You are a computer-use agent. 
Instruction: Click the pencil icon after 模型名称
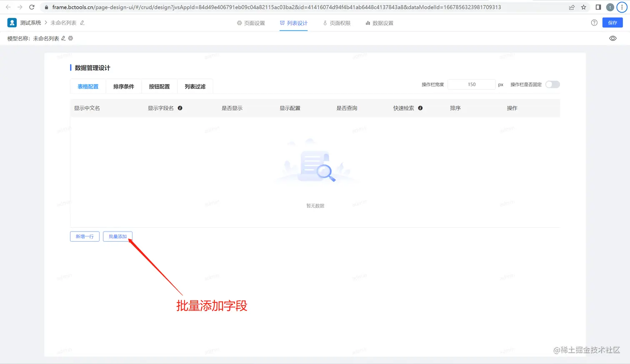[63, 38]
